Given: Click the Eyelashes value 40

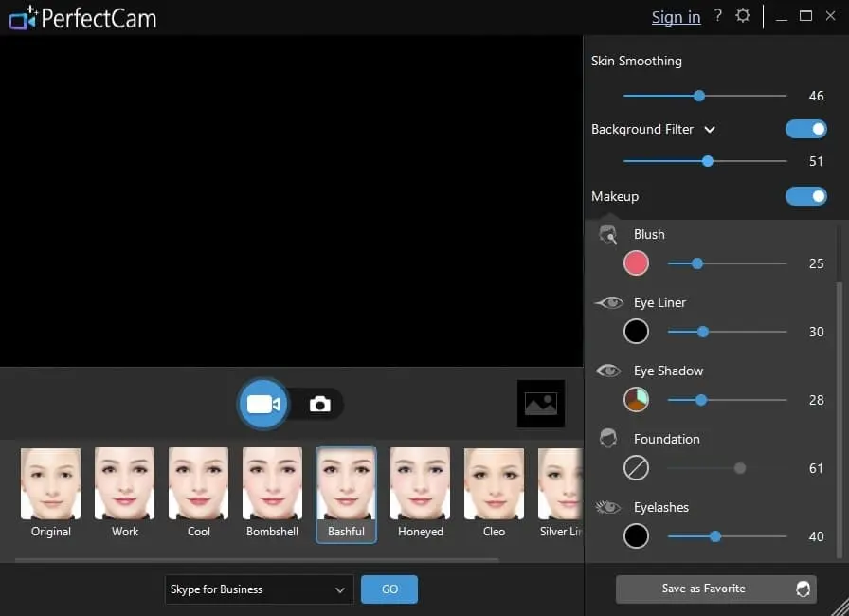Looking at the screenshot, I should coord(816,536).
